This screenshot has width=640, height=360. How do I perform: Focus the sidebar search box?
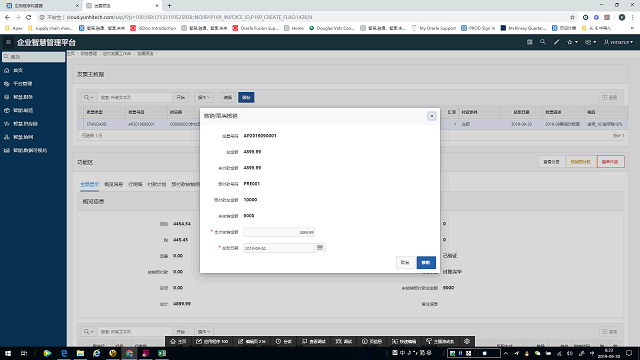(33, 57)
